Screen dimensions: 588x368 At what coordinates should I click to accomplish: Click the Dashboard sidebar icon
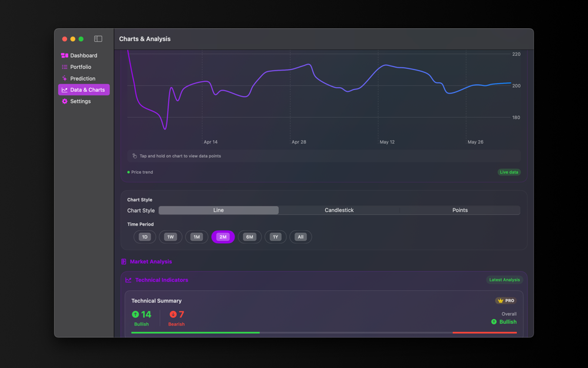[65, 55]
